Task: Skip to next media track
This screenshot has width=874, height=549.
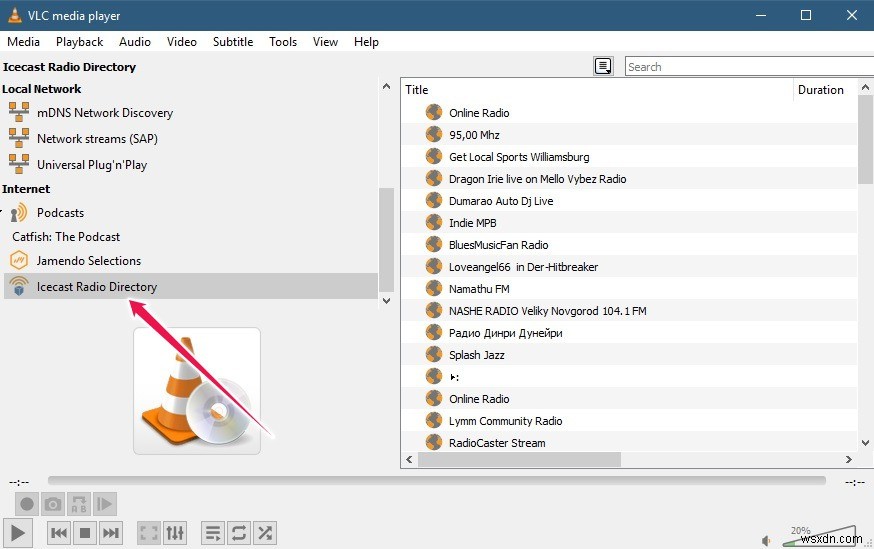Action: coord(111,533)
